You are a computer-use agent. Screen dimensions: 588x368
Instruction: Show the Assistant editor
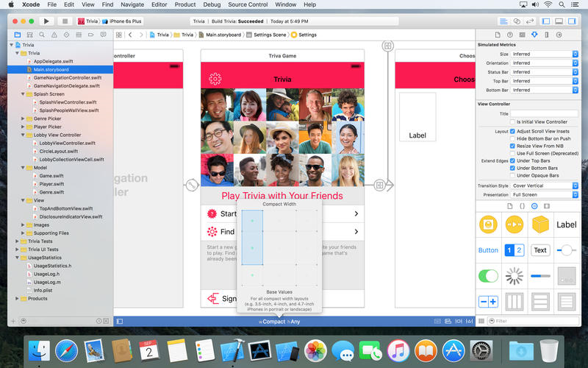517,21
